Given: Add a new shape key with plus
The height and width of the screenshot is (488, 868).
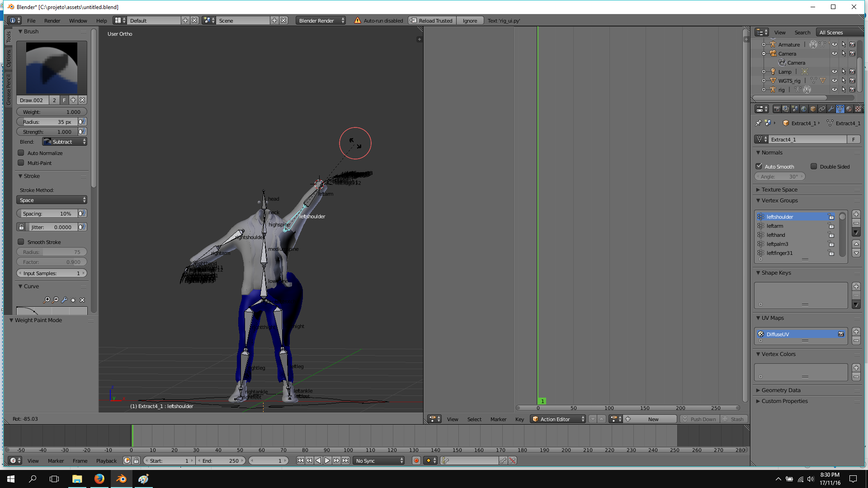Looking at the screenshot, I should tap(856, 286).
